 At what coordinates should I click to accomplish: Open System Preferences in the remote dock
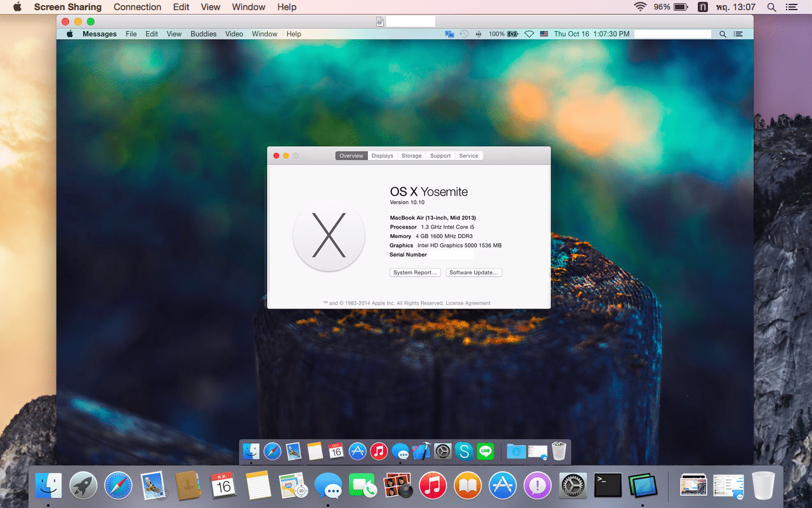tap(443, 451)
